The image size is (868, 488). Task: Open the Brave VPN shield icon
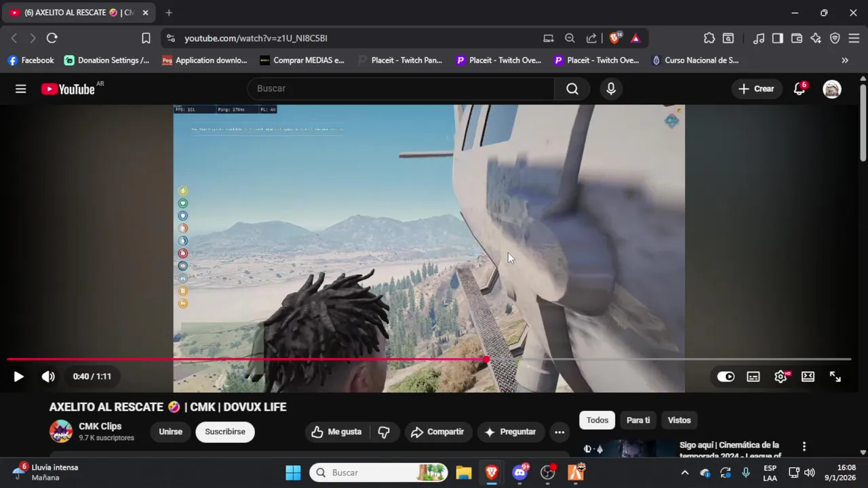(835, 39)
